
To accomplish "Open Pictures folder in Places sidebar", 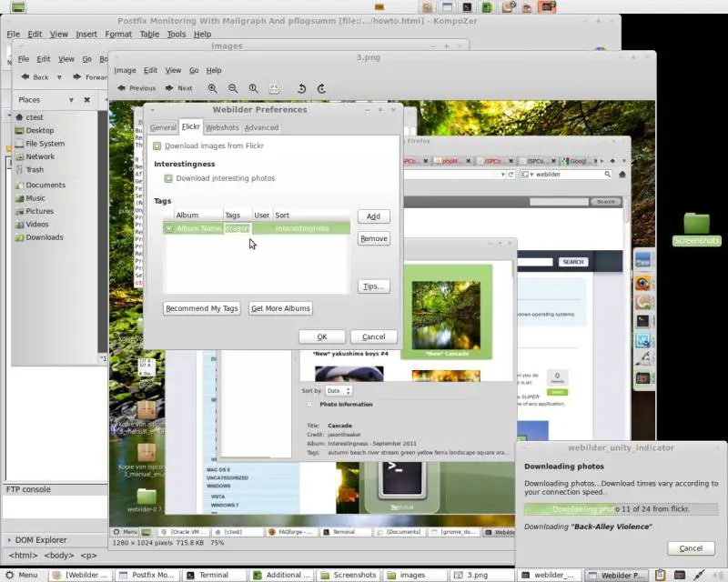I will 35,211.
